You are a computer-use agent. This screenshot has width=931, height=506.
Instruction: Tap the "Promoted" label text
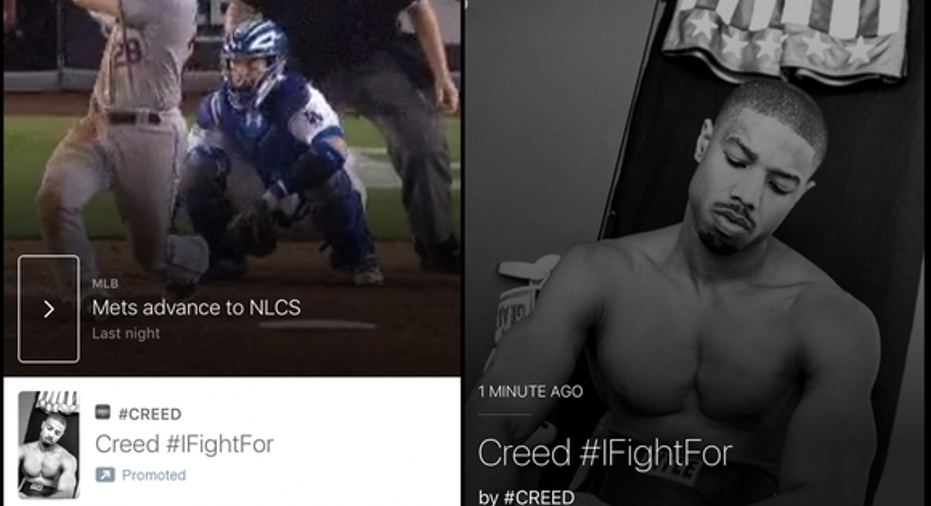coord(154,475)
